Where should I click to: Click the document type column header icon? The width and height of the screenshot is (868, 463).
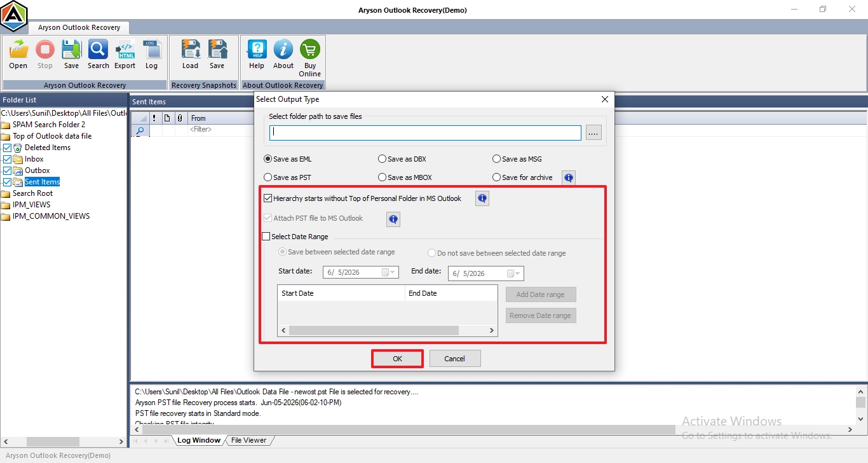[x=167, y=118]
